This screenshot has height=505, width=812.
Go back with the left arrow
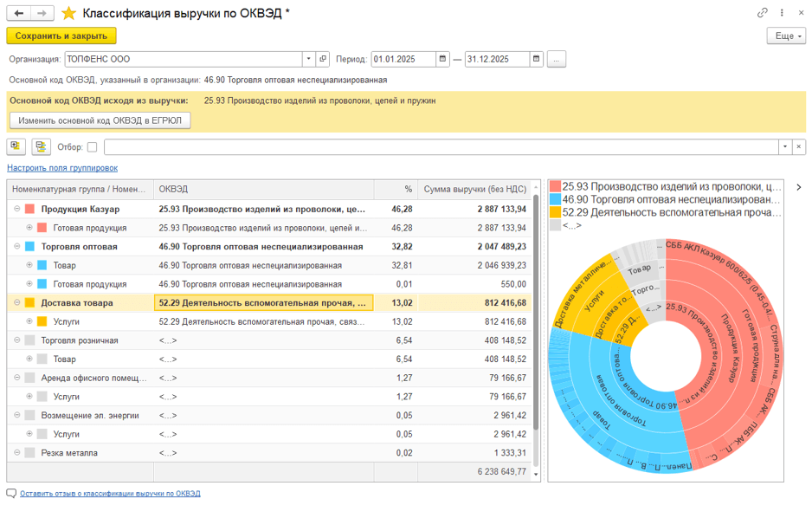point(19,13)
